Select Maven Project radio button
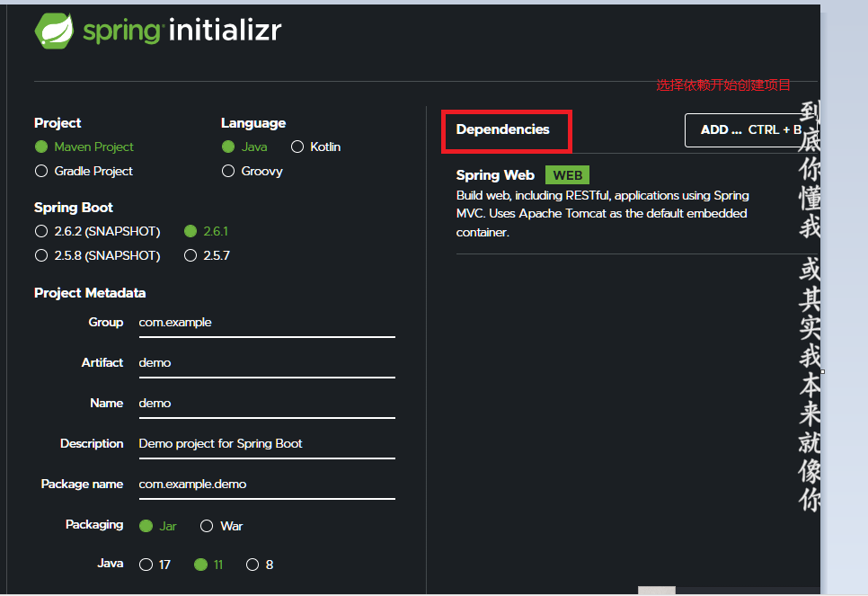 point(41,147)
